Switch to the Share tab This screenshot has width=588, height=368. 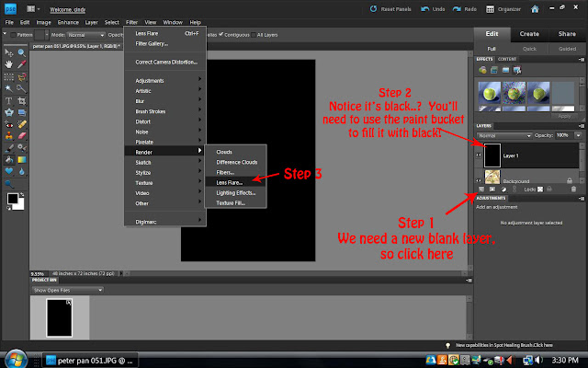(567, 34)
